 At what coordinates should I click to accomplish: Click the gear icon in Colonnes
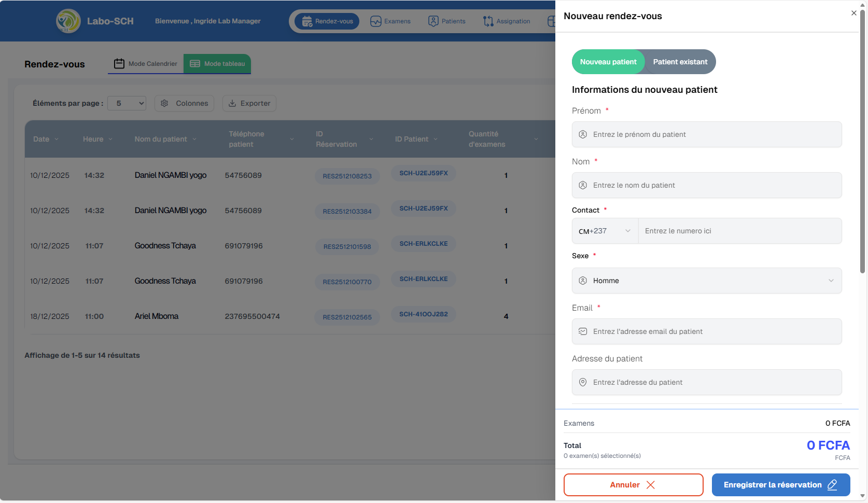(164, 103)
